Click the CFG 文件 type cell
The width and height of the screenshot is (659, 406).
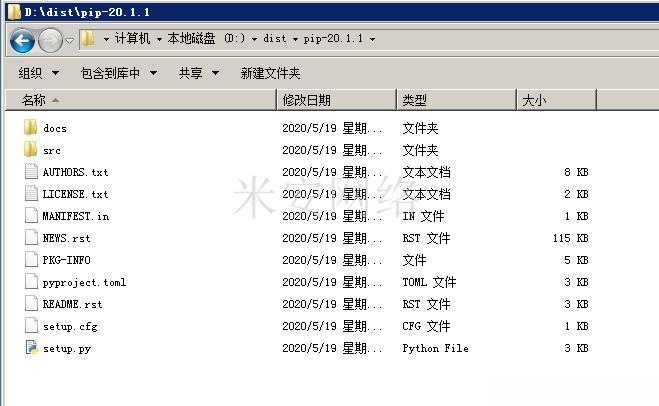426,326
